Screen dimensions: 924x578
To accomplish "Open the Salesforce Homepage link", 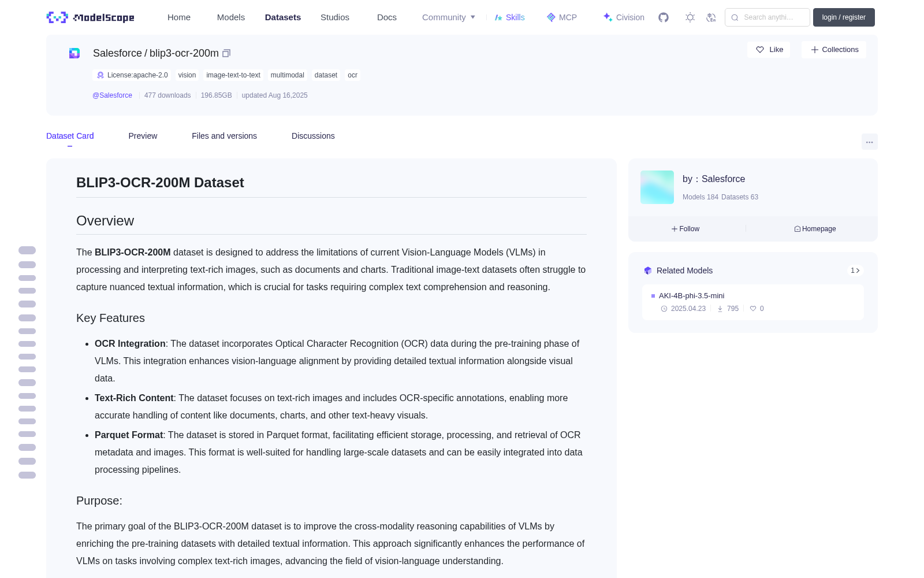I will tap(815, 229).
